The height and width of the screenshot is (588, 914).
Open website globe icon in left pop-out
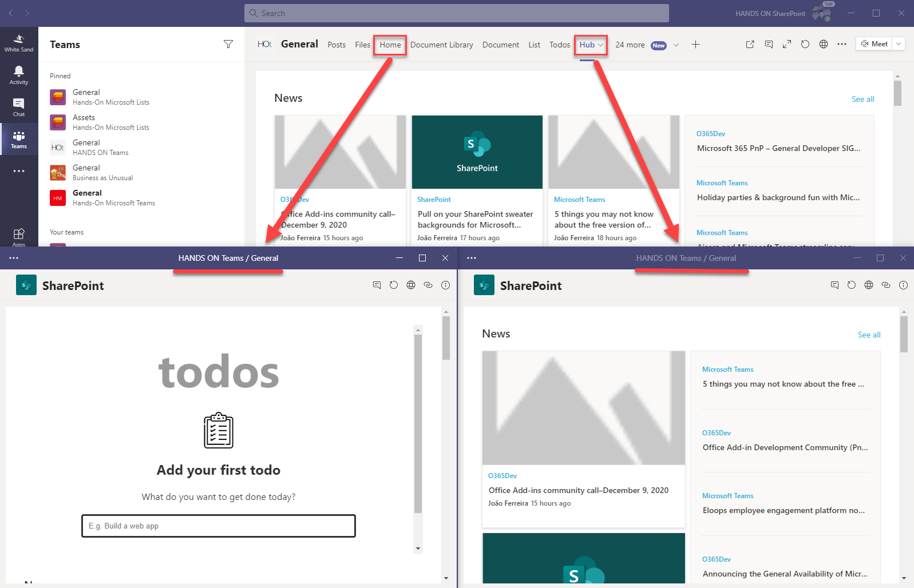(x=411, y=285)
